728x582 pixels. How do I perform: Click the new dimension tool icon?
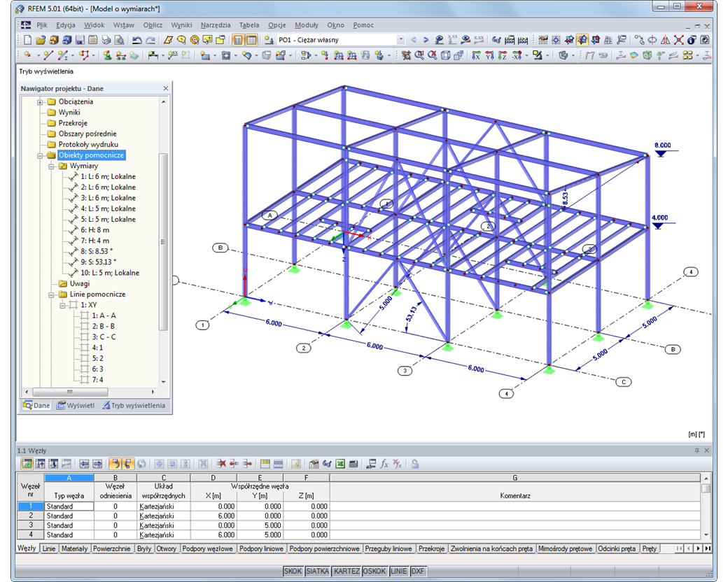(153, 55)
